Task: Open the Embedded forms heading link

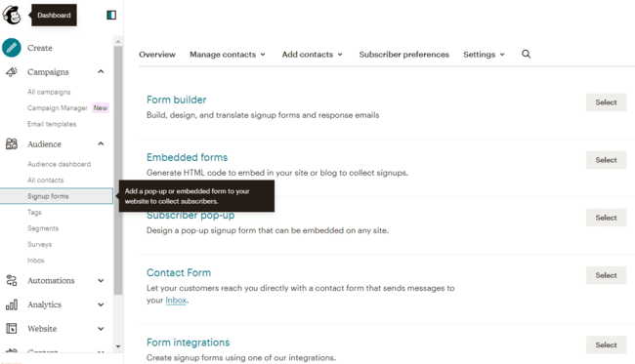Action: [x=188, y=157]
